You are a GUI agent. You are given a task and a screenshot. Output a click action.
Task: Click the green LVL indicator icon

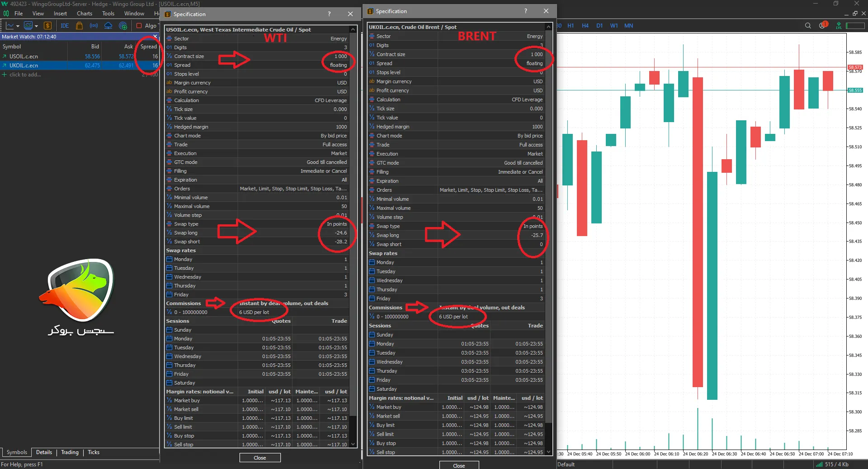point(839,26)
